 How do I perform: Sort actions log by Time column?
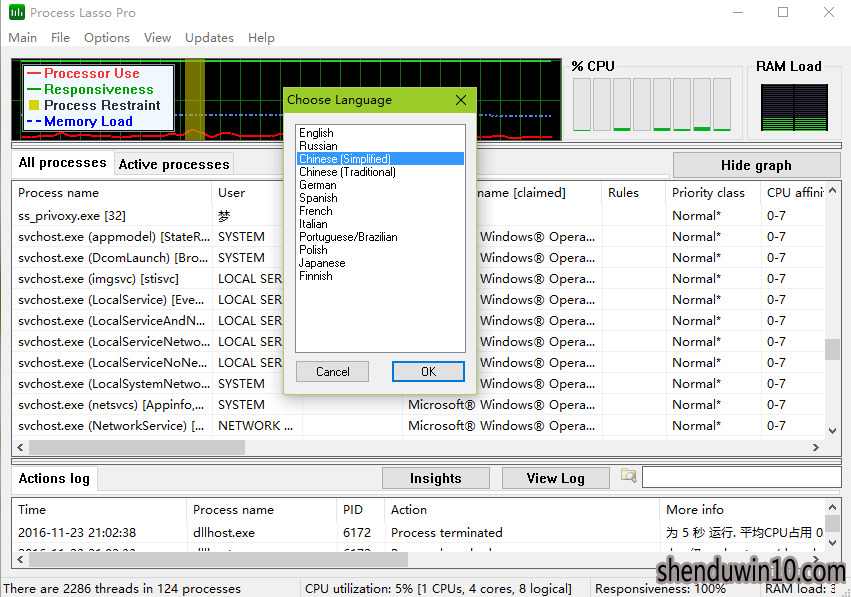coord(99,510)
